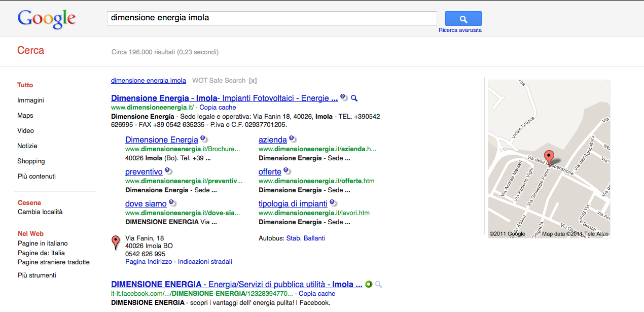Filter by Pagine da: Italia
This screenshot has height=312, width=644.
(41, 253)
